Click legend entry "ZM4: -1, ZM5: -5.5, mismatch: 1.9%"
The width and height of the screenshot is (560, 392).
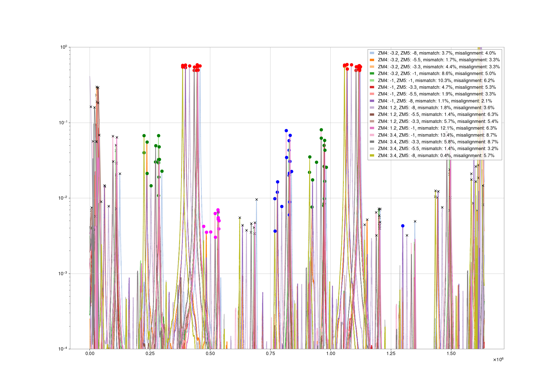click(415, 94)
